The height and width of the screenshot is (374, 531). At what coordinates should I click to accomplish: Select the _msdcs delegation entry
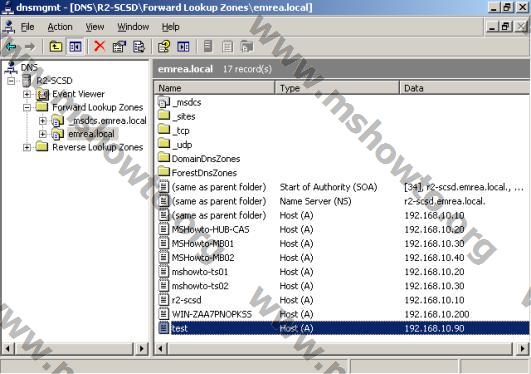point(180,102)
